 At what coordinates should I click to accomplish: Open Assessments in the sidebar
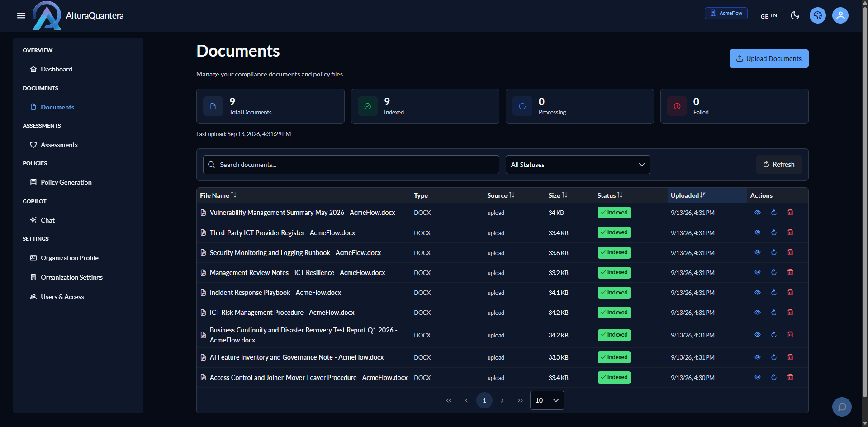(x=59, y=145)
